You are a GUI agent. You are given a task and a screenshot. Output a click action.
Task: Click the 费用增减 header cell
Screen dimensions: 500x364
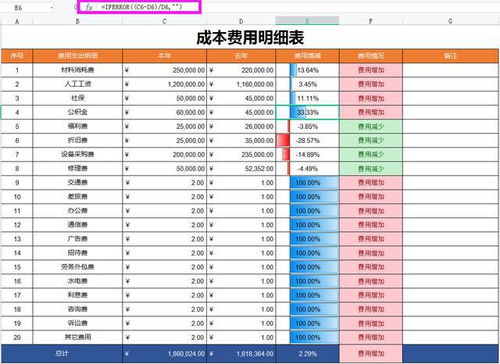(307, 56)
